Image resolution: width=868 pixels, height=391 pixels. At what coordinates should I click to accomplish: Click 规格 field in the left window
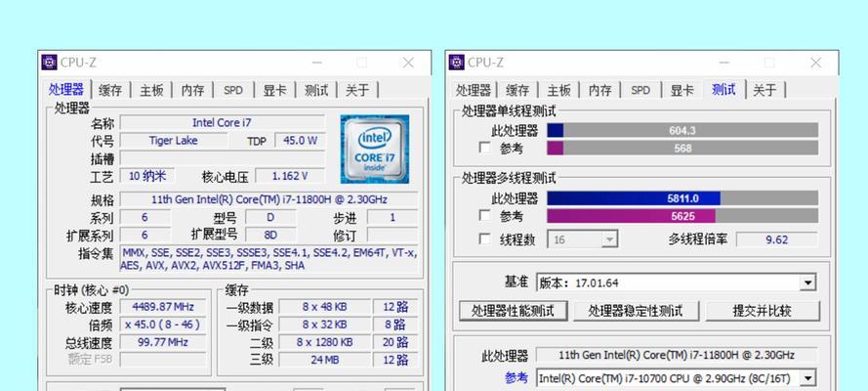coord(269,199)
